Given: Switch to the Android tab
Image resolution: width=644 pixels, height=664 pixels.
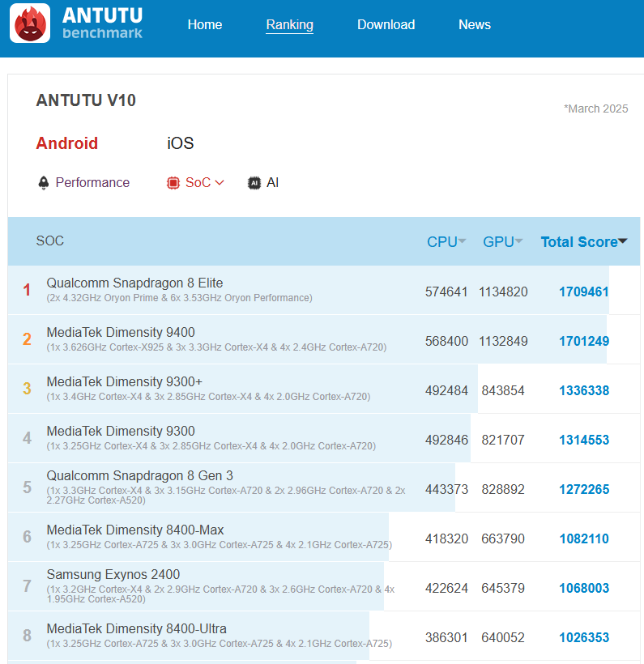Looking at the screenshot, I should (67, 143).
